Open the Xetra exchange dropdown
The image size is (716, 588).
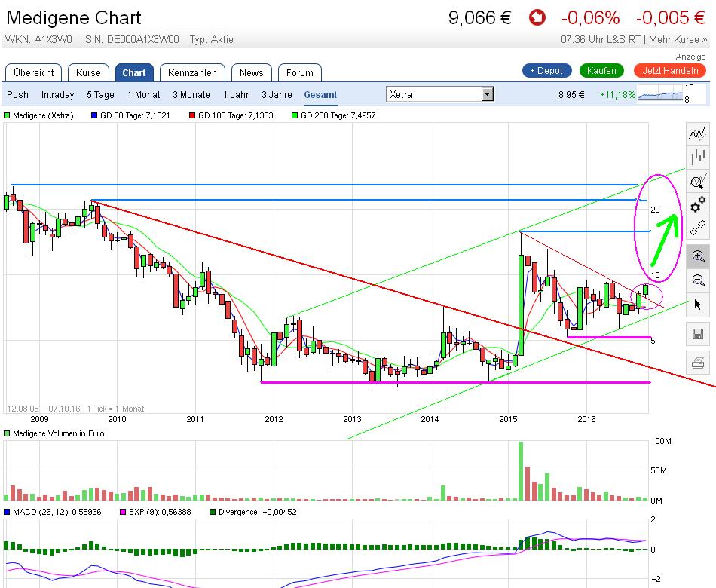point(439,94)
